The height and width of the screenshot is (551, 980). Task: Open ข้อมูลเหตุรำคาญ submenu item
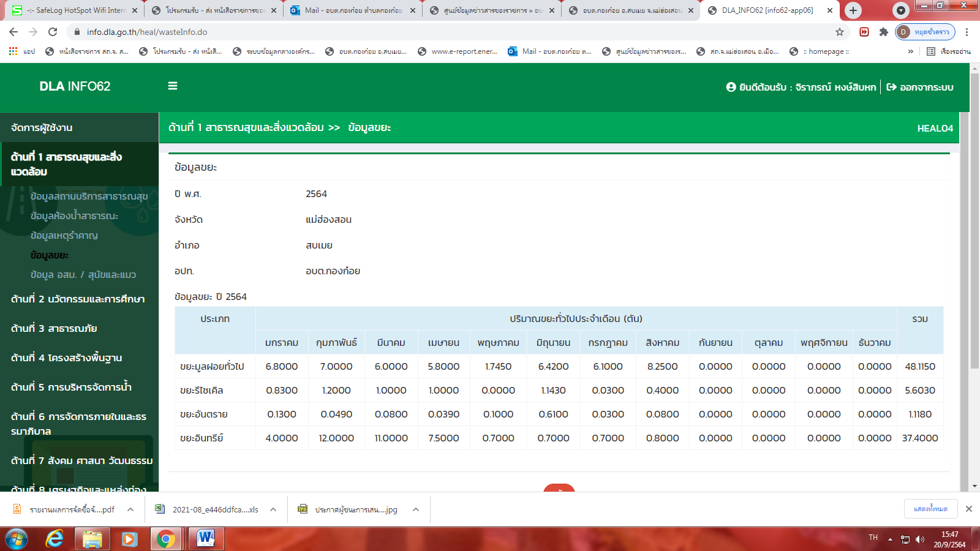pyautogui.click(x=64, y=235)
